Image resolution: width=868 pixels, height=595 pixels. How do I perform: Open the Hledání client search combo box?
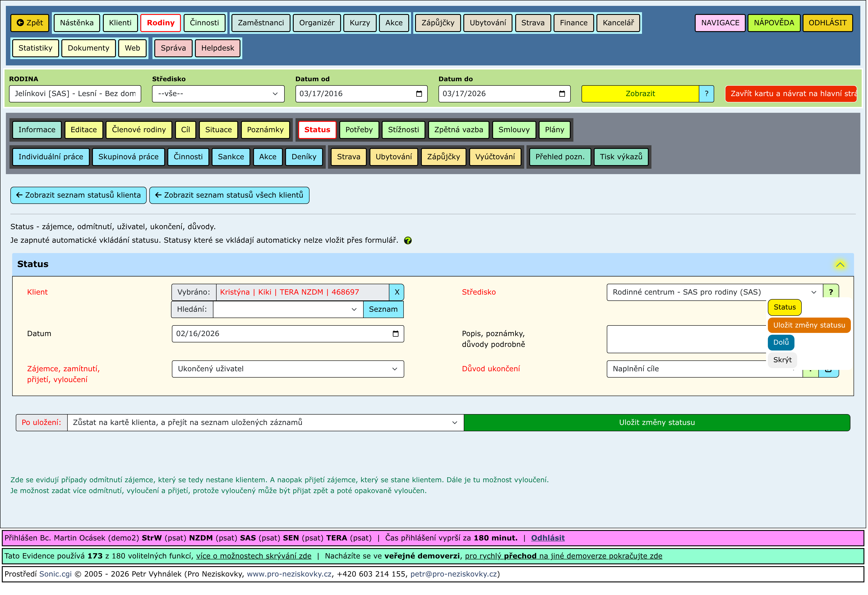288,309
